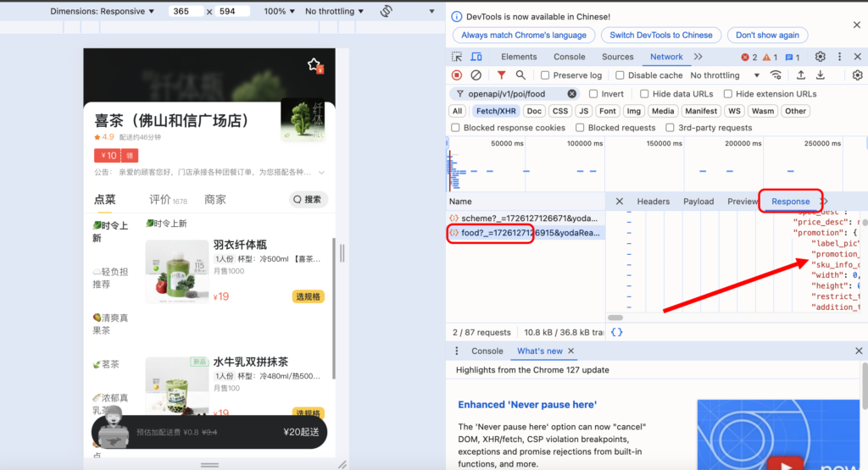The width and height of the screenshot is (868, 470).
Task: Click the issues message count badge
Action: point(793,57)
